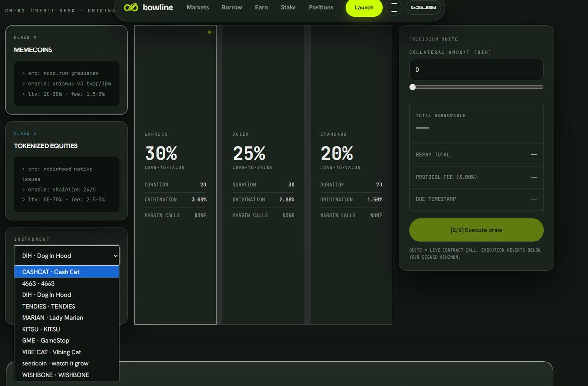
Task: Choose the Express 30% loan tier
Action: (x=175, y=175)
